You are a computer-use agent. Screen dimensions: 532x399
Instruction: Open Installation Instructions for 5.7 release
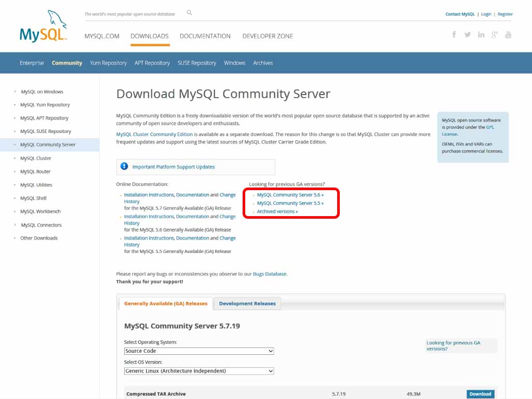click(149, 195)
